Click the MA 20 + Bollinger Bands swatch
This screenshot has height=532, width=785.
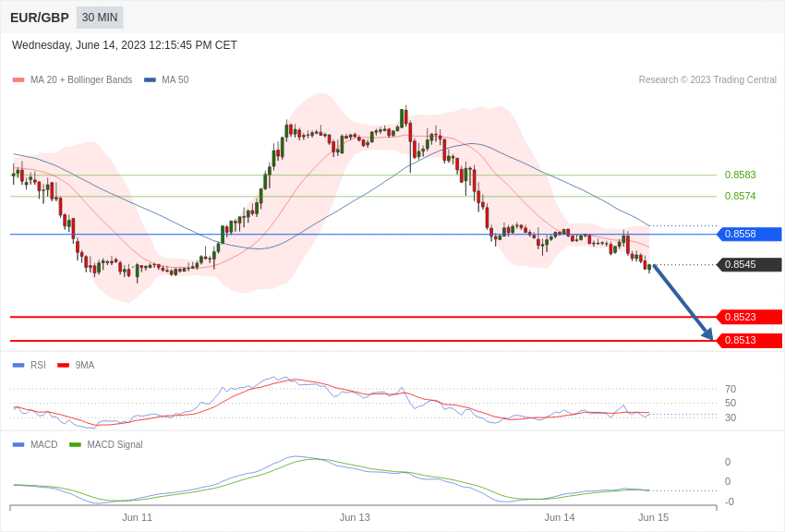coord(18,80)
